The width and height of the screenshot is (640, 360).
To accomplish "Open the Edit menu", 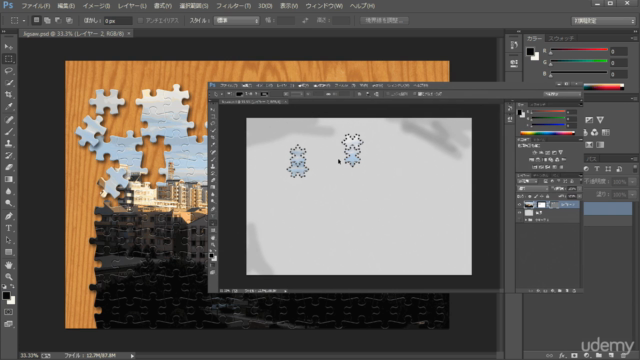I will pyautogui.click(x=66, y=6).
